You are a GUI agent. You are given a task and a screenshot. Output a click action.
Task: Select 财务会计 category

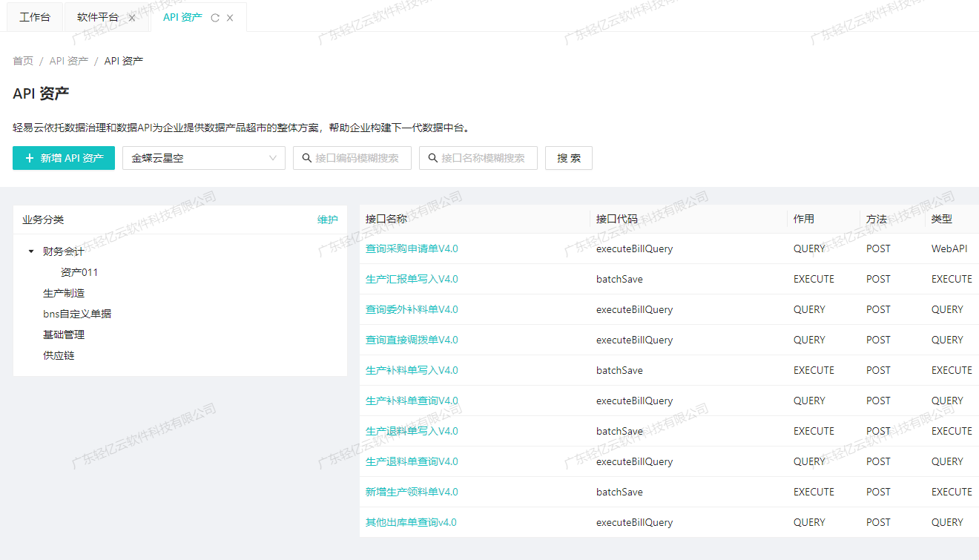pyautogui.click(x=64, y=251)
